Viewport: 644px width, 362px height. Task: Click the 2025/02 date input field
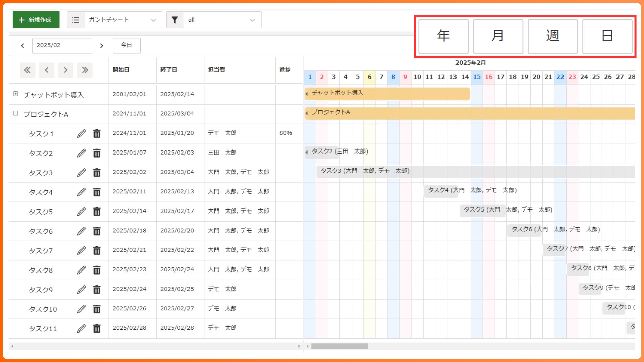(62, 45)
